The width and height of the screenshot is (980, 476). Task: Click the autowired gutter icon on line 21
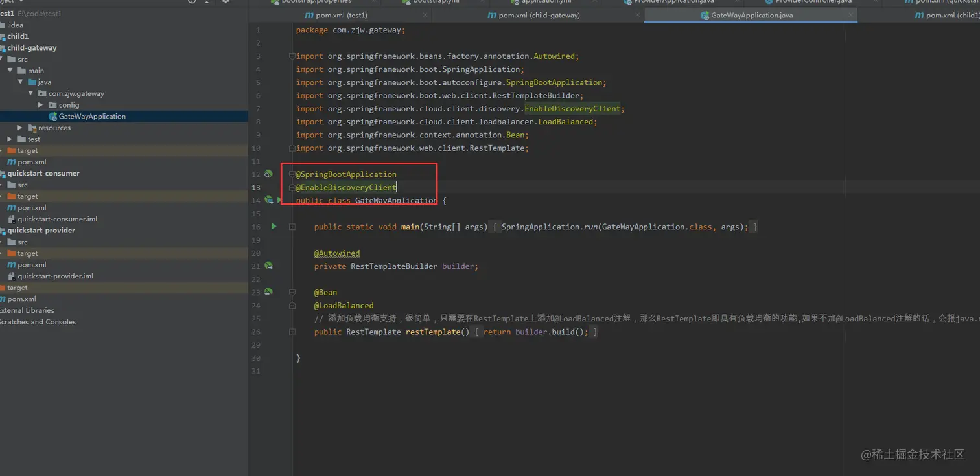click(x=268, y=266)
